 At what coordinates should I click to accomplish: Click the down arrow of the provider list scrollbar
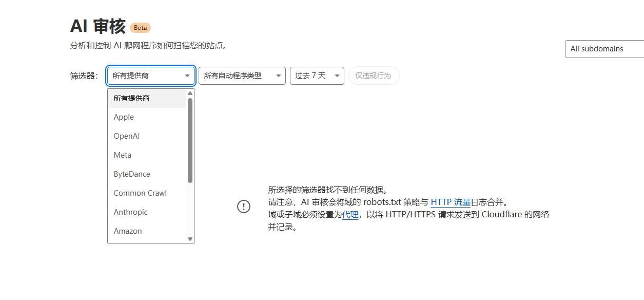click(x=190, y=239)
